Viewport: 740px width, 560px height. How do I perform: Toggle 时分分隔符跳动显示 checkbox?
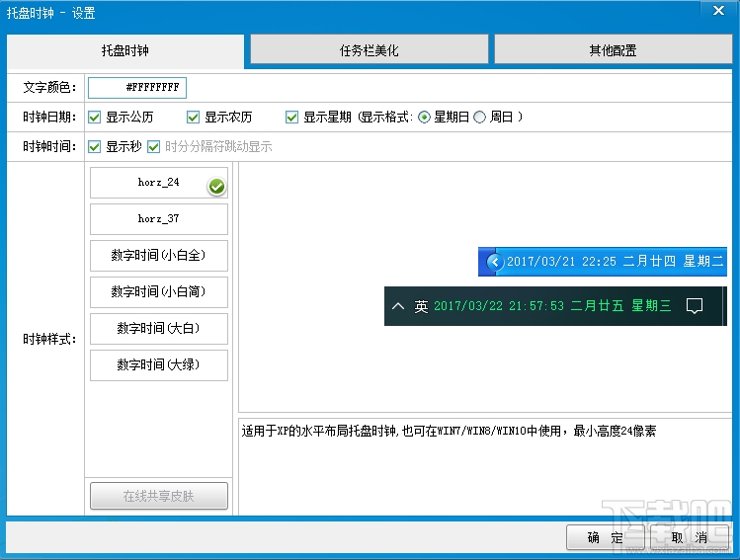tap(153, 147)
